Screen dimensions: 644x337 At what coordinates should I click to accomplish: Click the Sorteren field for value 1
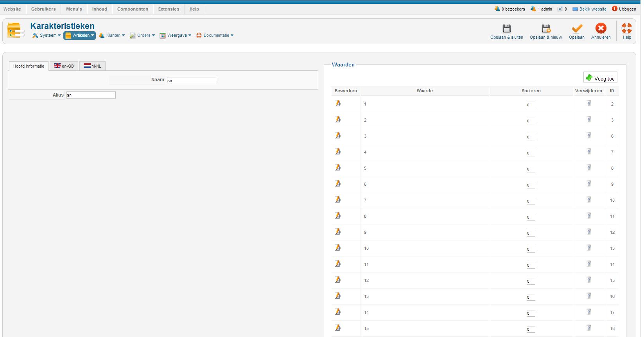(x=531, y=105)
